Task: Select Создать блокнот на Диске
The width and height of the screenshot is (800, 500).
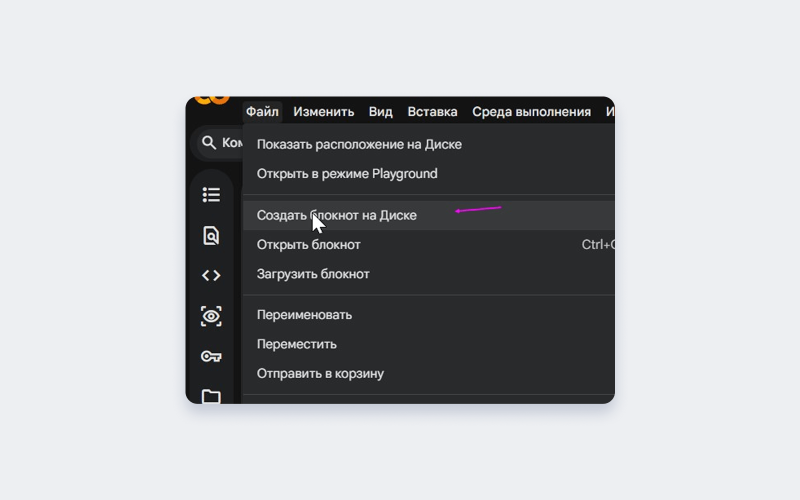Action: (x=336, y=215)
